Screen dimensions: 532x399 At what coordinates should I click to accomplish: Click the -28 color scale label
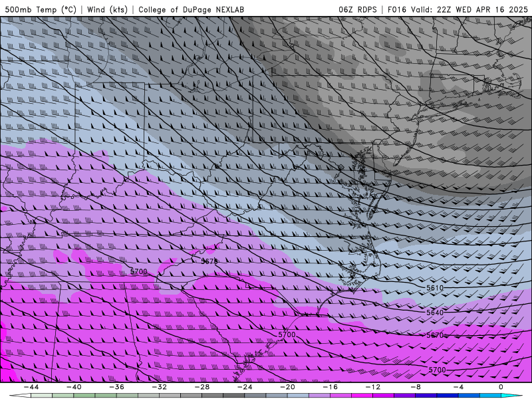(x=202, y=387)
